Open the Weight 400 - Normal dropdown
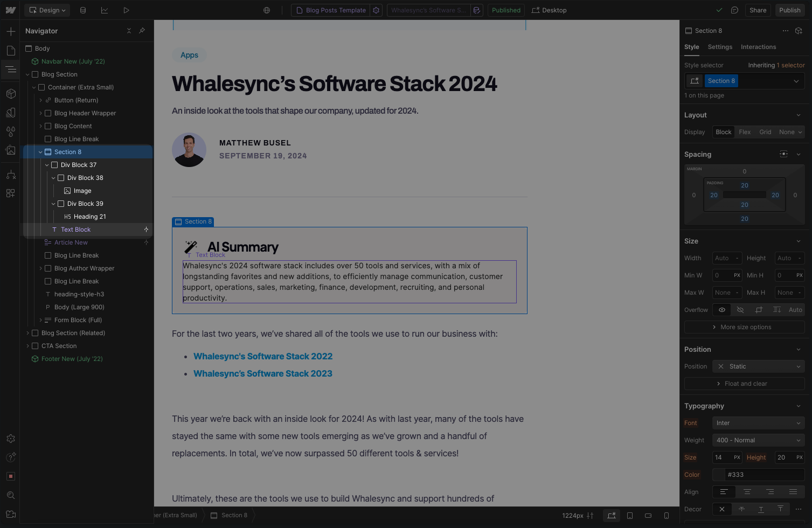The image size is (812, 528). (758, 440)
